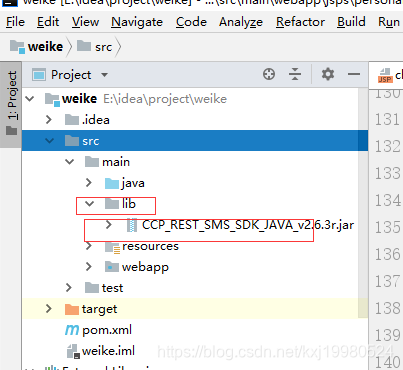
Task: Open the Code menu
Action: [x=191, y=22]
